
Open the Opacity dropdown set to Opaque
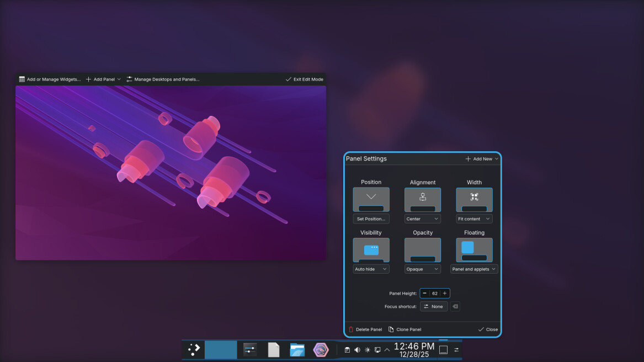pyautogui.click(x=422, y=269)
